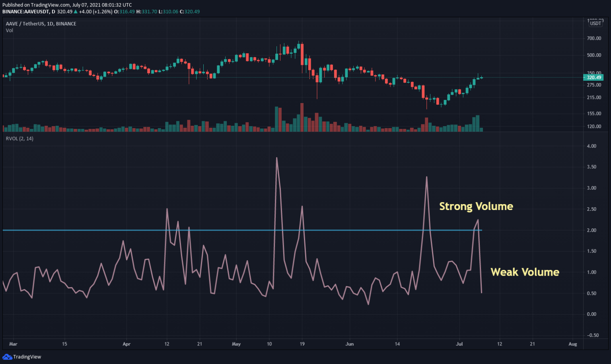This screenshot has width=611, height=364.
Task: Click the 120.00 price axis label
Action: [594, 127]
